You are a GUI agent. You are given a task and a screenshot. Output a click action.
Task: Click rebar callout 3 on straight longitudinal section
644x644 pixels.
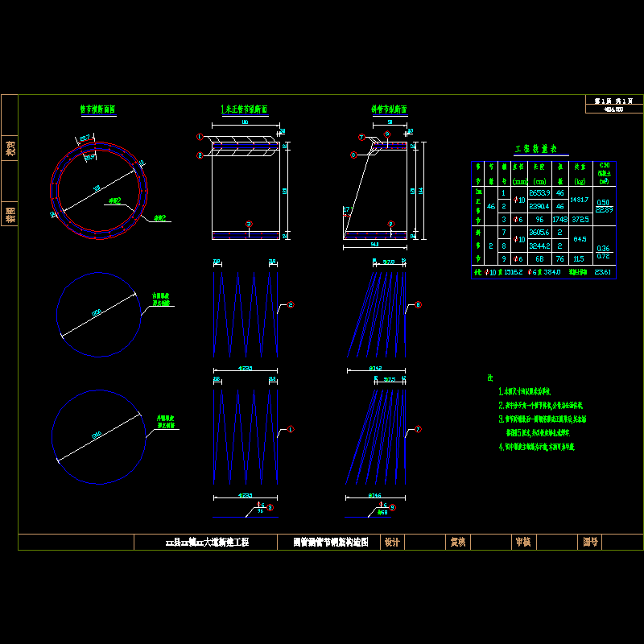coord(249,224)
